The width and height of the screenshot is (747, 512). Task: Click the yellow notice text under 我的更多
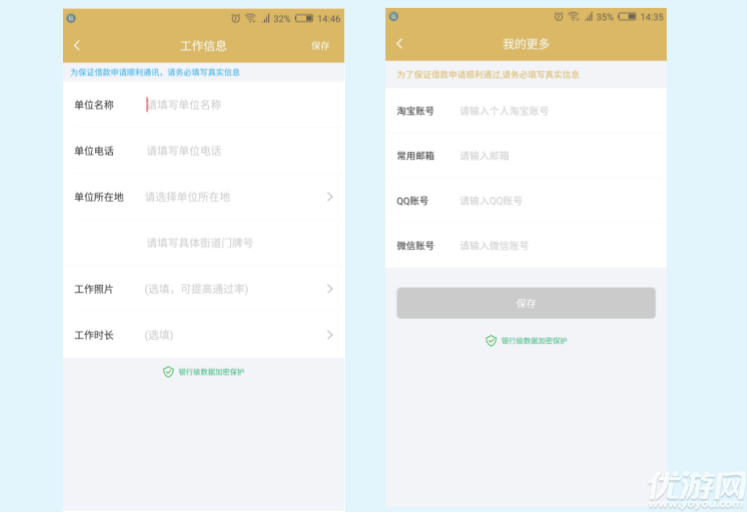point(488,75)
